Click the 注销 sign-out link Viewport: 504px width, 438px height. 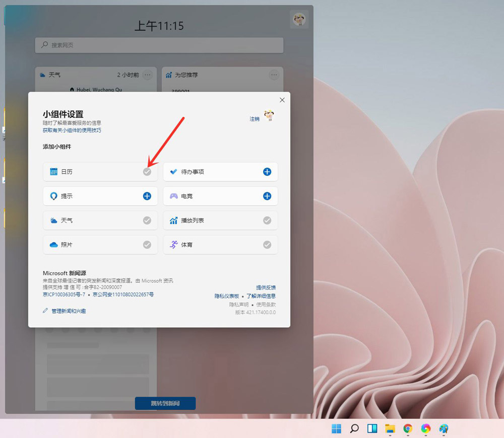[255, 119]
